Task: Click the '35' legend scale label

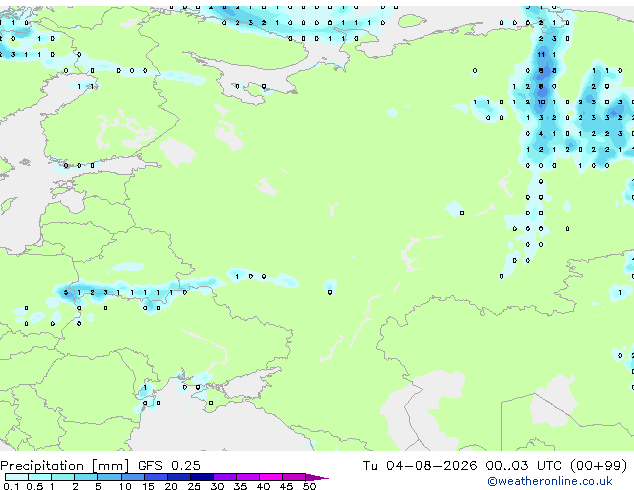Action: 240,486
